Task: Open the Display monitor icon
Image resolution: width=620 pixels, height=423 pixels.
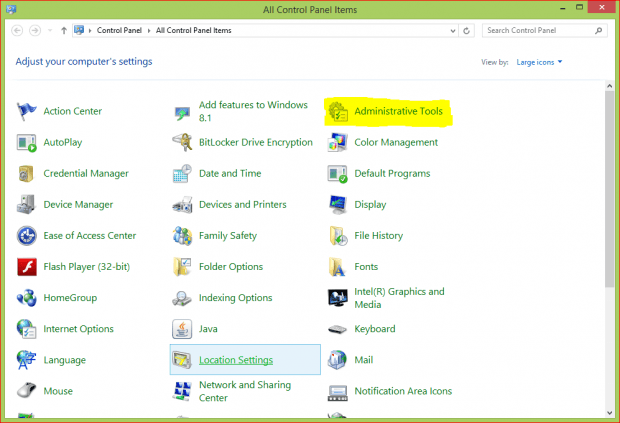Action: [x=338, y=204]
